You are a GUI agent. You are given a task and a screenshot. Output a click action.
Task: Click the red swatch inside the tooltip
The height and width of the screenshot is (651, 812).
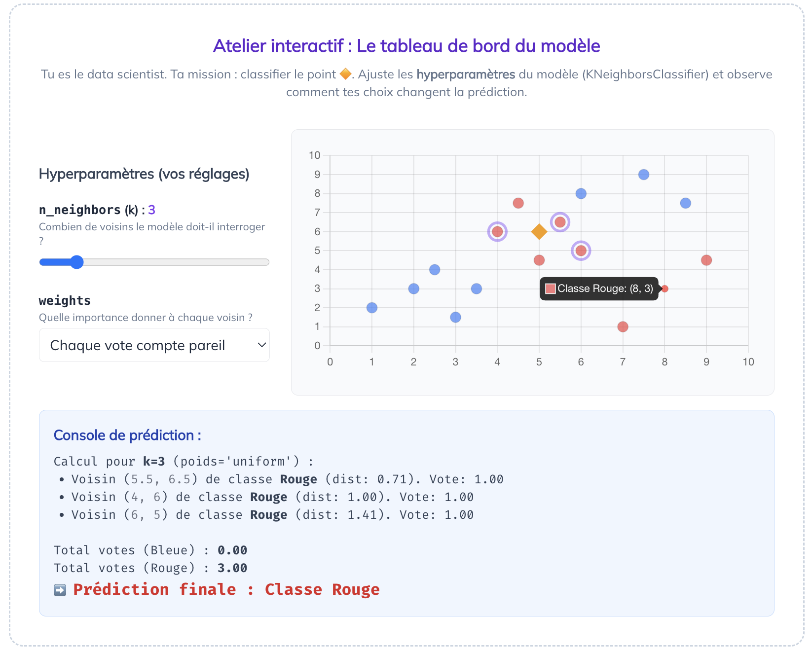click(551, 288)
